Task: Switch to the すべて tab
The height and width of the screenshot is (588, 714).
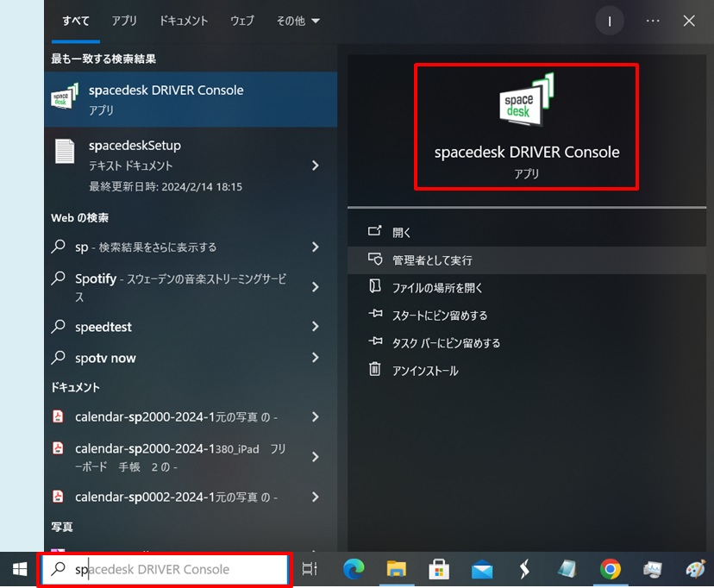Action: [x=76, y=21]
